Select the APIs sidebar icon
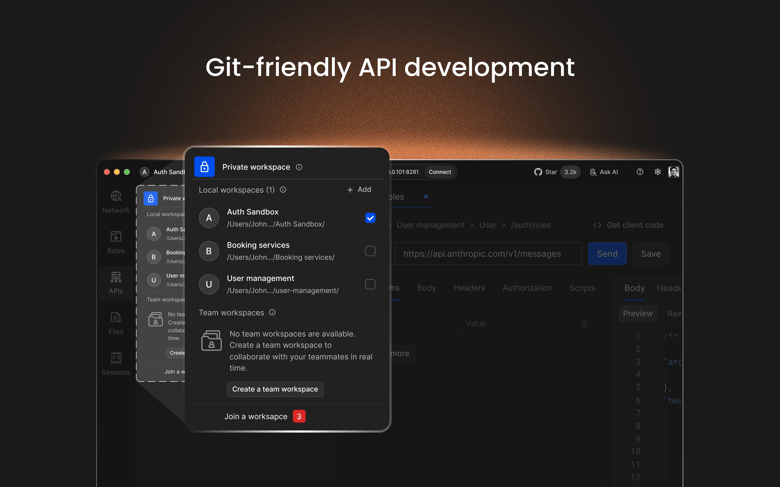780x487 pixels. click(116, 282)
